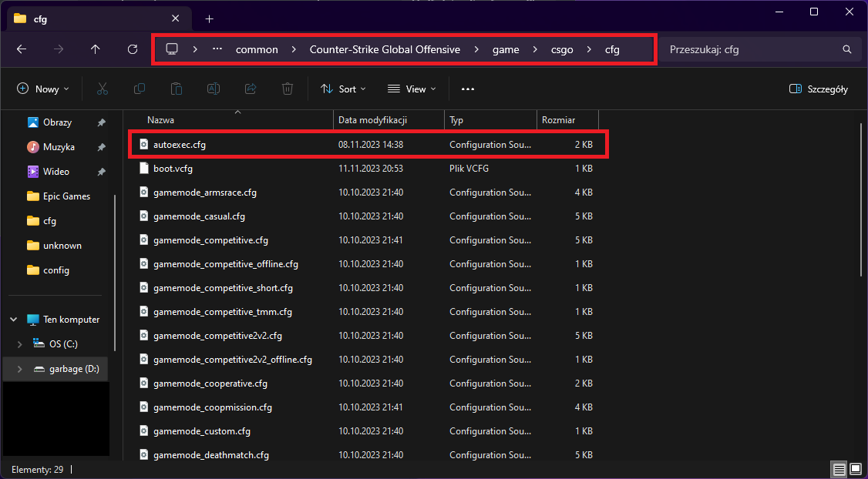Screen dimensions: 868x479
Task: Select file gamemode_armsrace.cfg
Action: point(205,193)
